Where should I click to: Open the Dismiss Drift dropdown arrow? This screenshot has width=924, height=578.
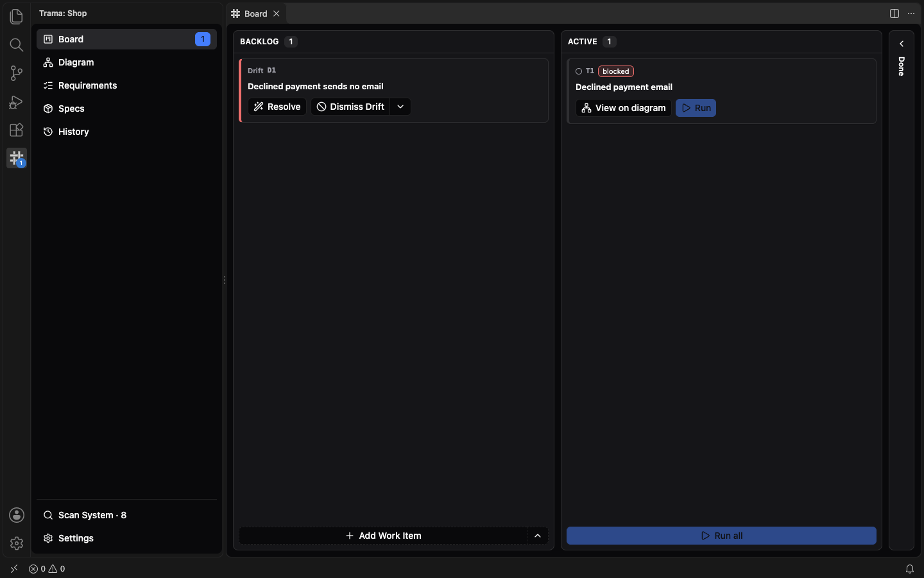(x=400, y=107)
